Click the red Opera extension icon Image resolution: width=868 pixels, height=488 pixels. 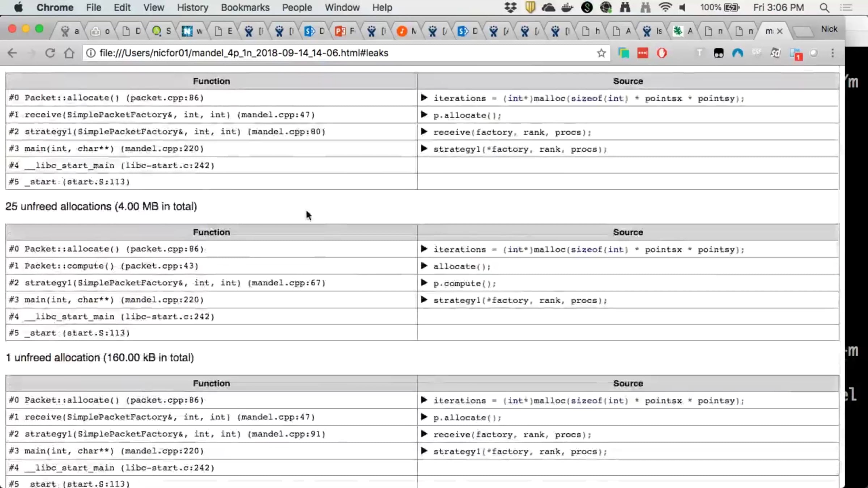[661, 53]
